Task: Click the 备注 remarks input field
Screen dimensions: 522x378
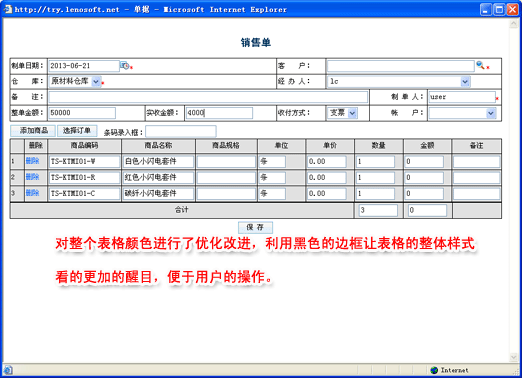Action: tap(208, 97)
